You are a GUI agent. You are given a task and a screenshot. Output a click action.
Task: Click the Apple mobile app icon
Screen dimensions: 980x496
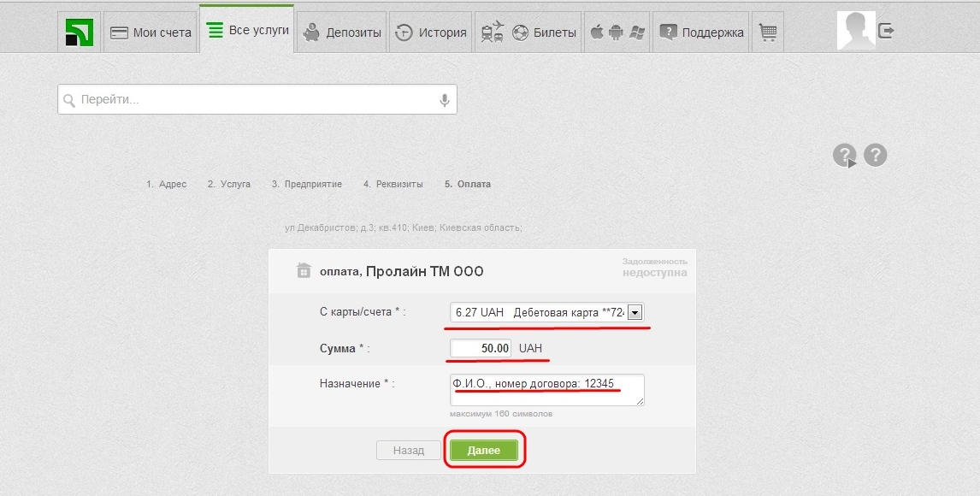tap(597, 32)
